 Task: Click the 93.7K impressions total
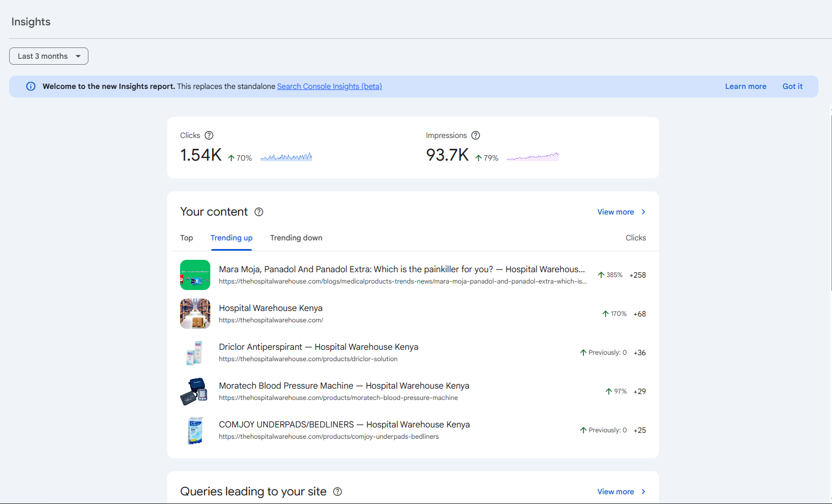pyautogui.click(x=448, y=155)
